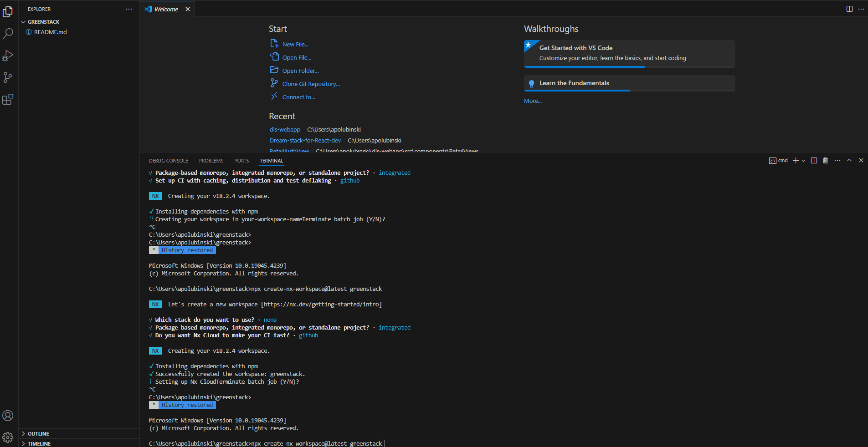Open the Run and Debug view
This screenshot has width=868, height=447.
(x=8, y=56)
